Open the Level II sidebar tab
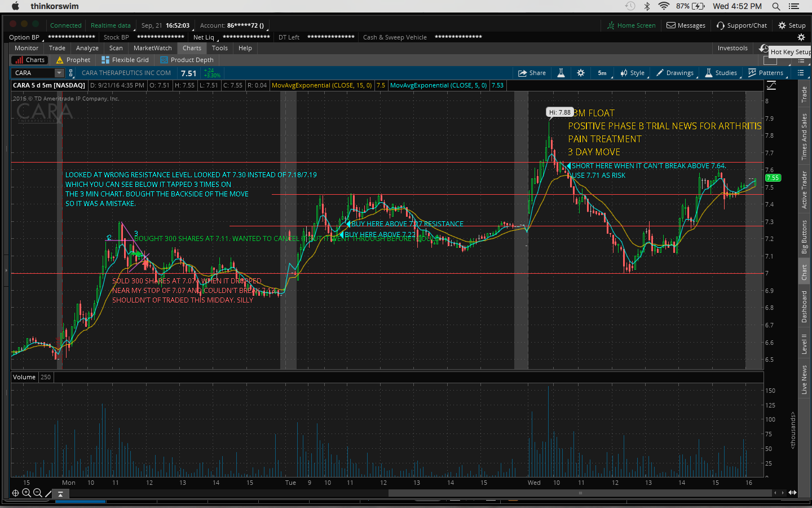 click(x=804, y=344)
